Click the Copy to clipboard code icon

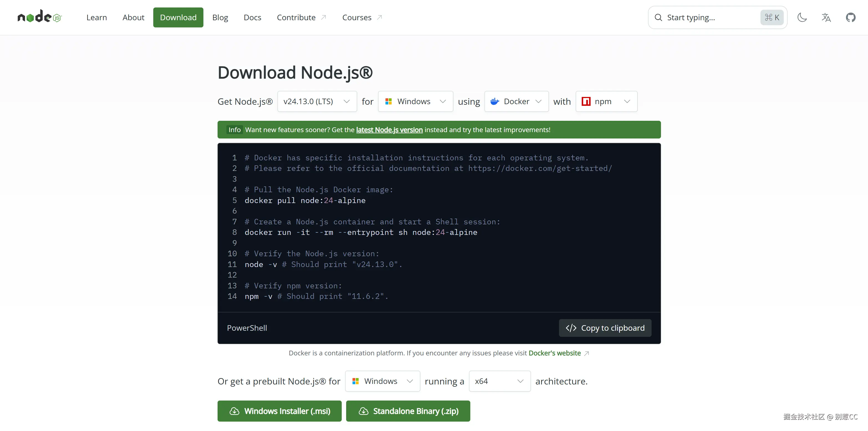[x=571, y=328]
